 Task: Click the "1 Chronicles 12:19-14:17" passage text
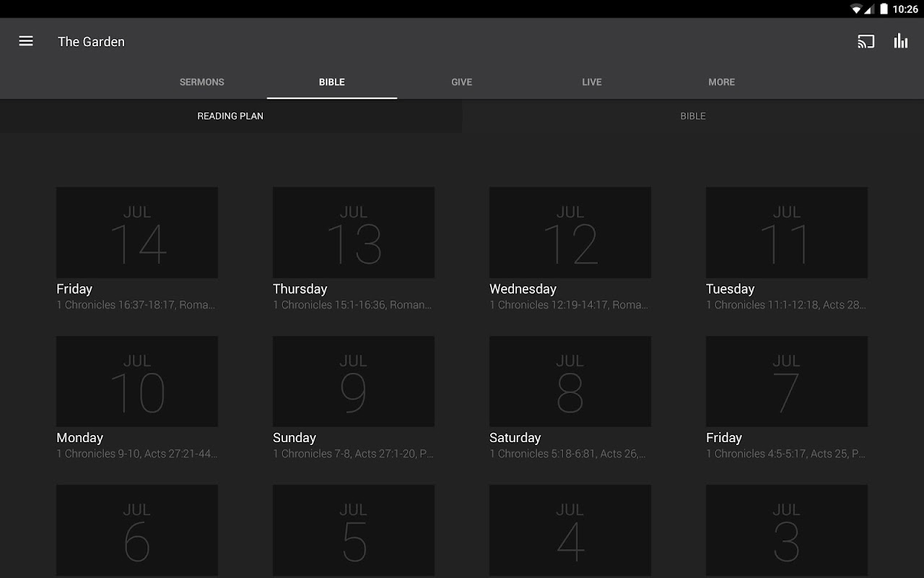[x=549, y=305]
